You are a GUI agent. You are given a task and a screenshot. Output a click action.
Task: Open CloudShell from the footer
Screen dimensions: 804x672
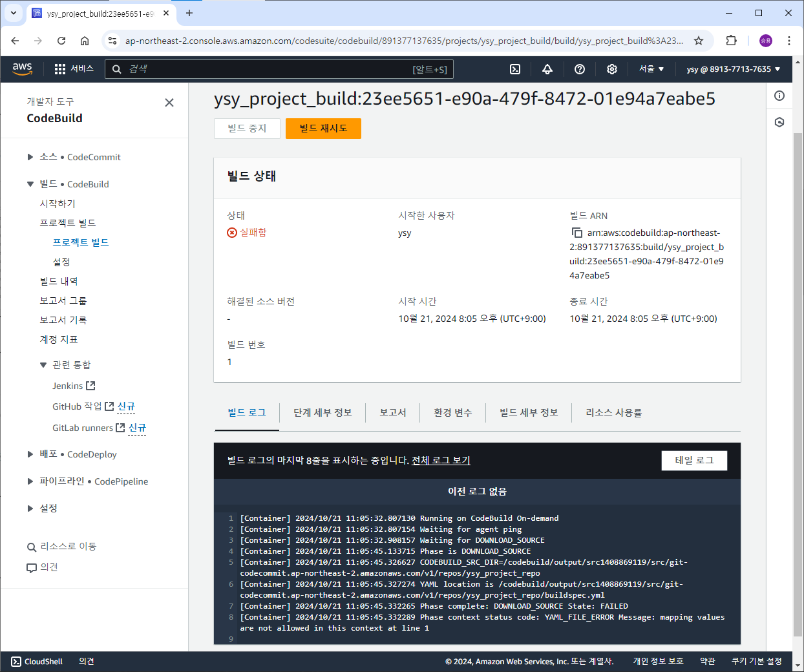pos(37,662)
